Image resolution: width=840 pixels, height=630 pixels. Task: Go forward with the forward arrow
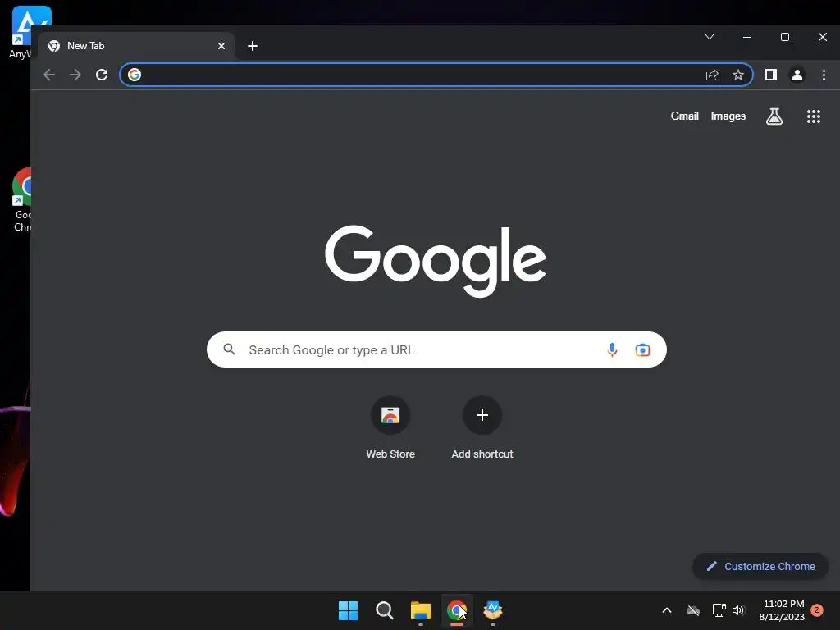click(75, 75)
